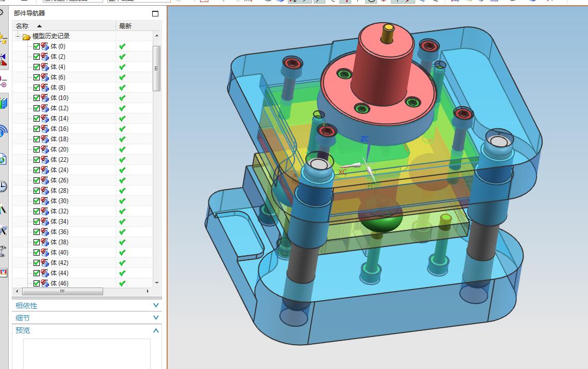Viewport: 588px width, 369px height.
Task: Select the 体 (32) row label
Action: tap(59, 211)
